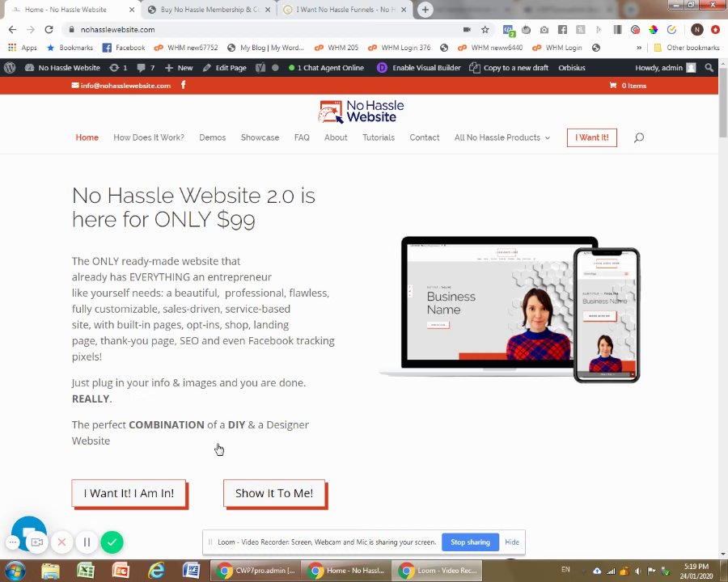Click the Yoast SEO icon in admin bar
Viewport: 728px width, 582px height.
tap(260, 68)
